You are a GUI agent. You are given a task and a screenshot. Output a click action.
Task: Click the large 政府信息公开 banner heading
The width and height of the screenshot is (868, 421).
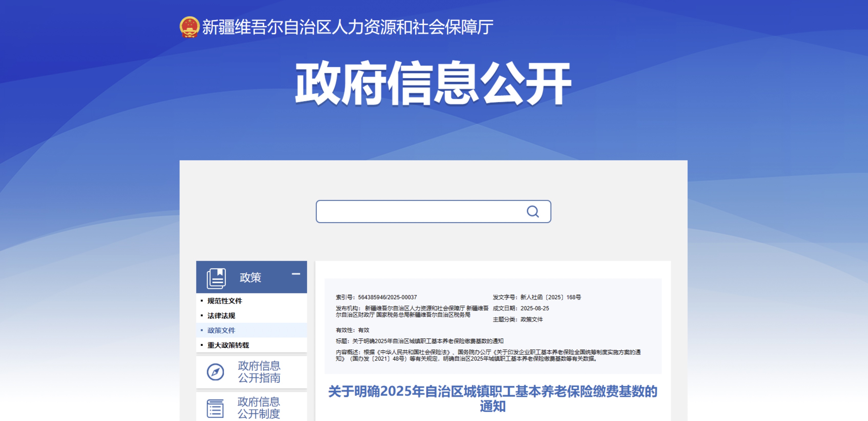coord(433,83)
